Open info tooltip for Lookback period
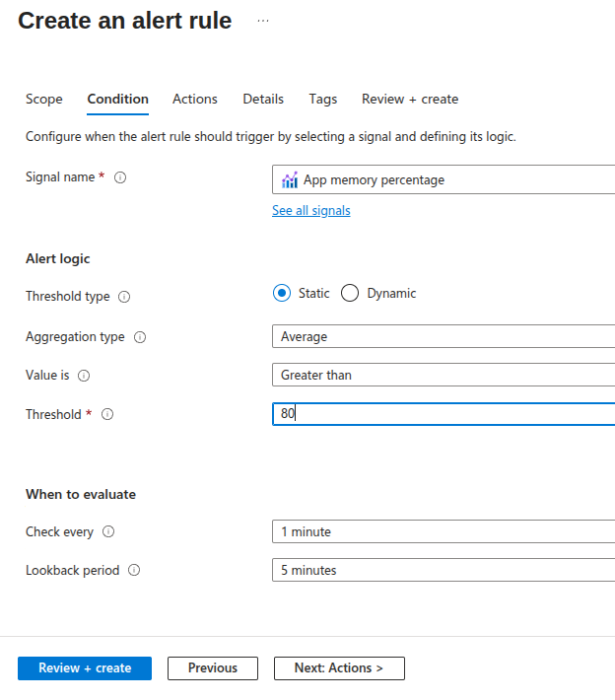The width and height of the screenshot is (615, 700). pos(134,570)
